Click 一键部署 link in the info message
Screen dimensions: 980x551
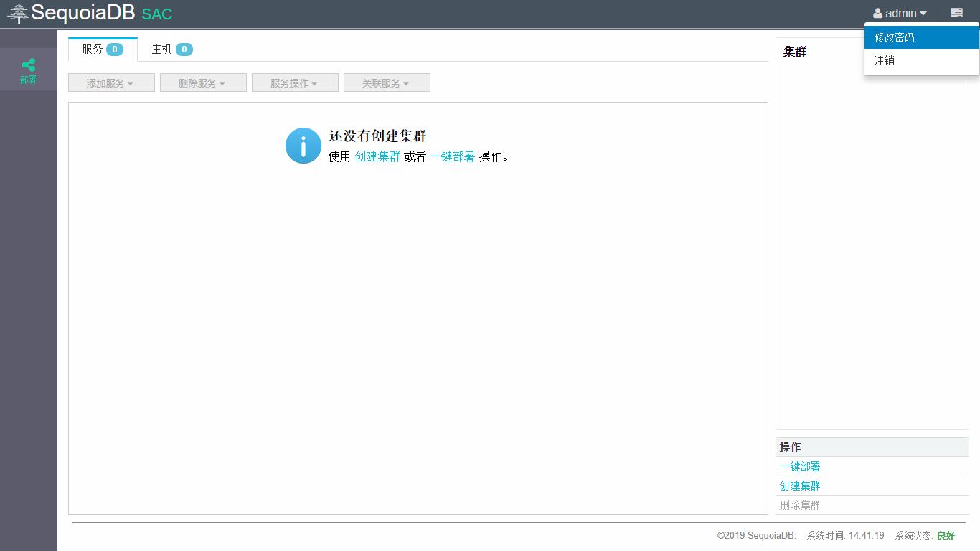coord(452,156)
